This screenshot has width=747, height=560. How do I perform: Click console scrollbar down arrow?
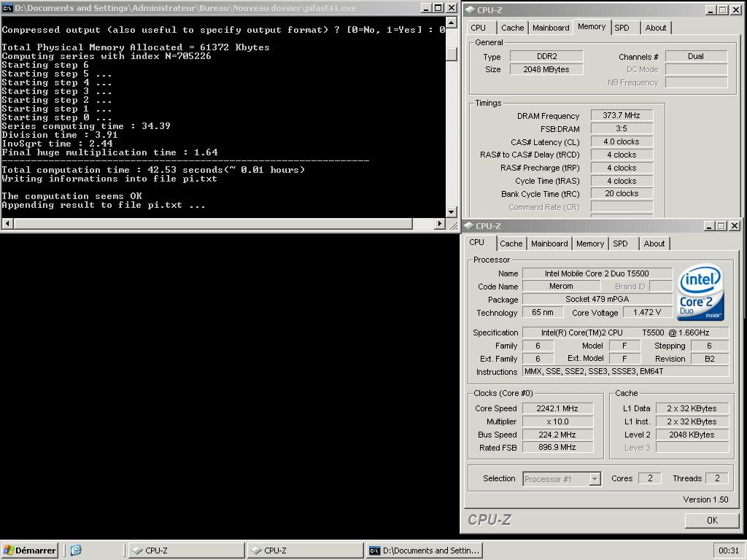(452, 212)
